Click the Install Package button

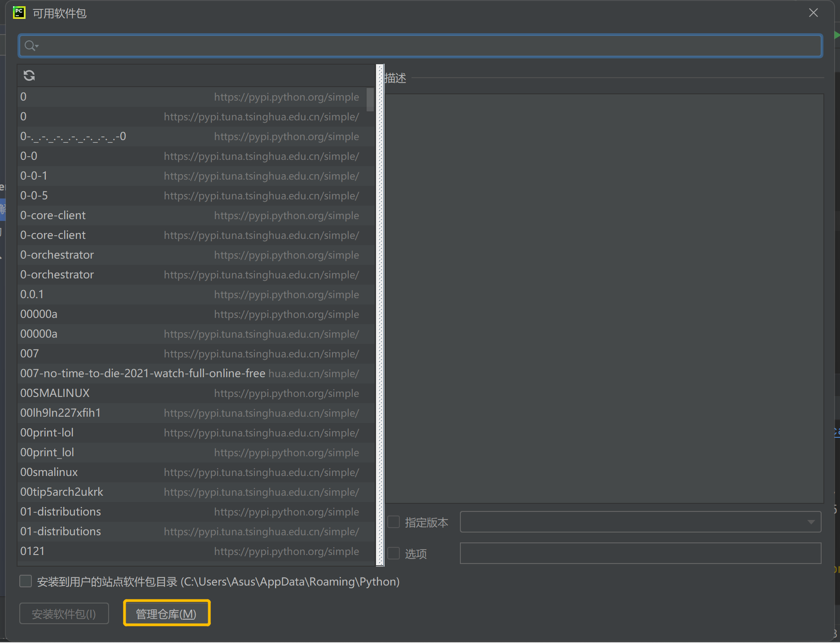[x=64, y=613]
